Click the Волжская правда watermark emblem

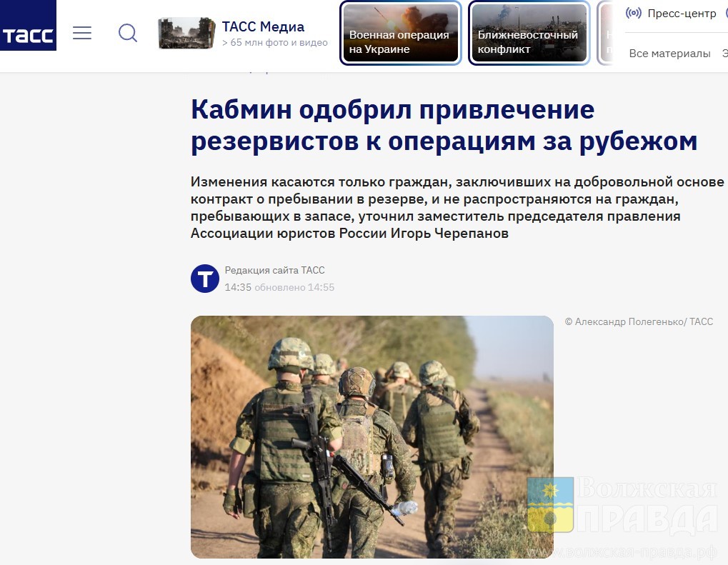[x=551, y=505]
